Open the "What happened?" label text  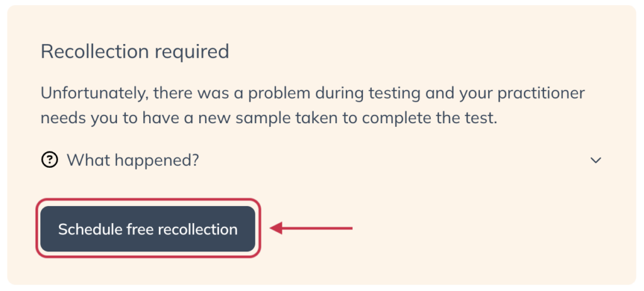(x=133, y=160)
